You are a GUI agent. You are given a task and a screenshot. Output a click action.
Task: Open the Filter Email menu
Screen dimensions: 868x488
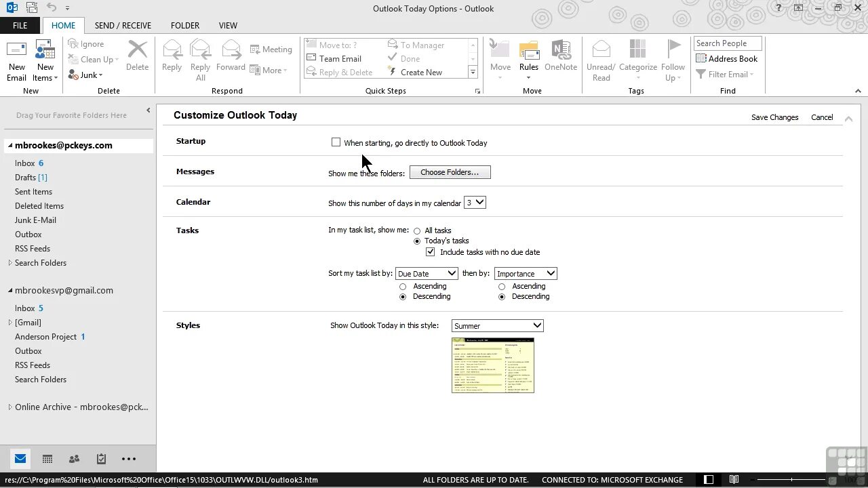pyautogui.click(x=725, y=75)
